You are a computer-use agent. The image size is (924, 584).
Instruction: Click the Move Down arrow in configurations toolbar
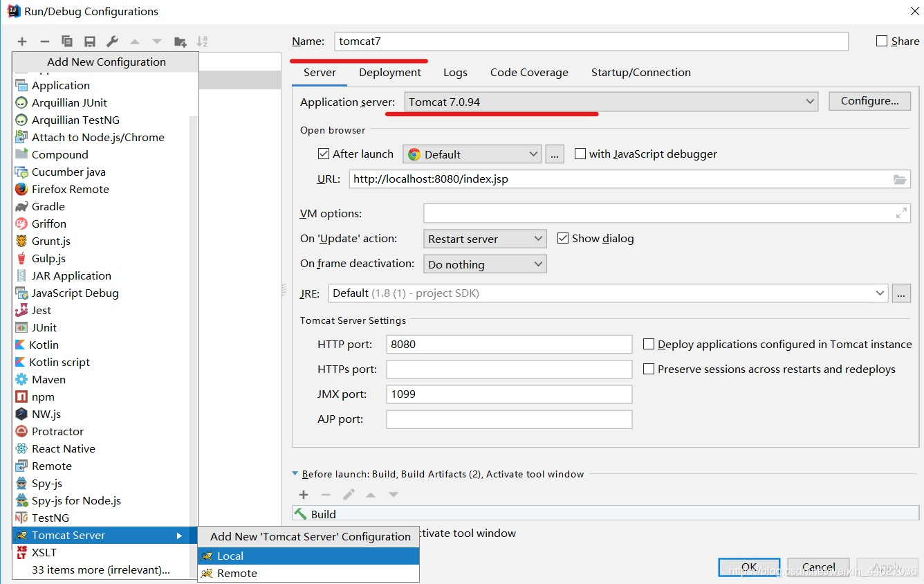coord(157,42)
